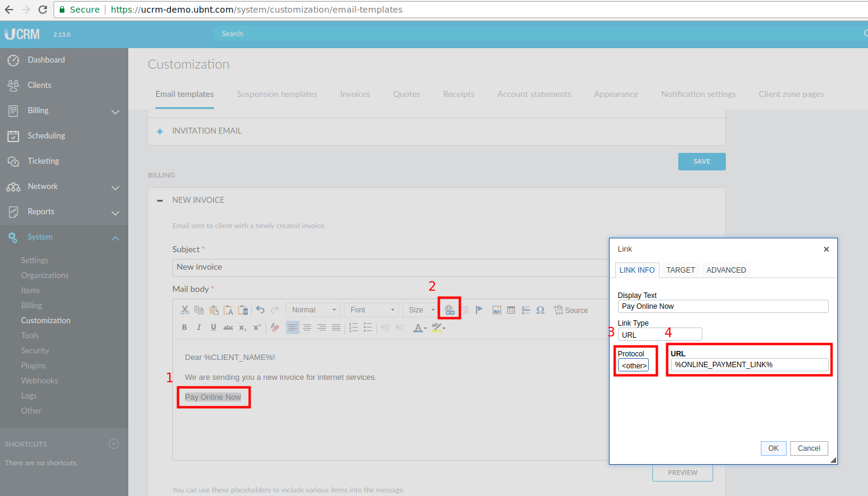Image resolution: width=868 pixels, height=496 pixels.
Task: Insert a numbered list
Action: pyautogui.click(x=354, y=327)
